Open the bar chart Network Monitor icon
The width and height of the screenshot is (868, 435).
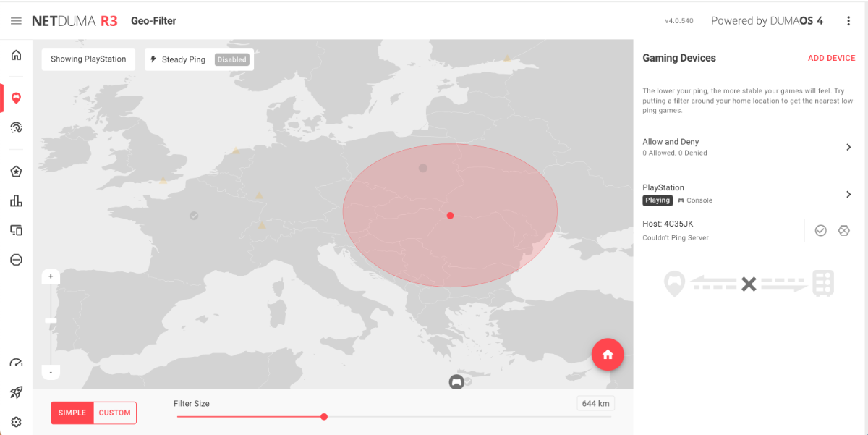pos(16,200)
